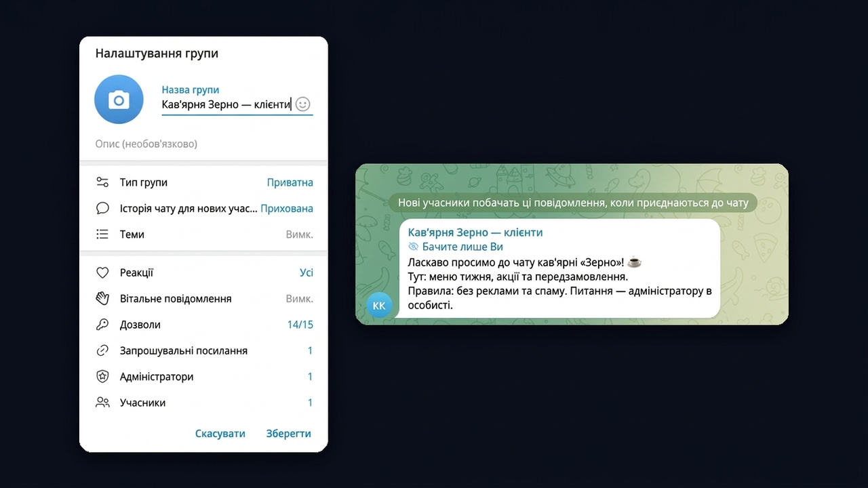The image size is (868, 488).
Task: Open 'Запрошувальні посилання' row
Action: pyautogui.click(x=203, y=351)
